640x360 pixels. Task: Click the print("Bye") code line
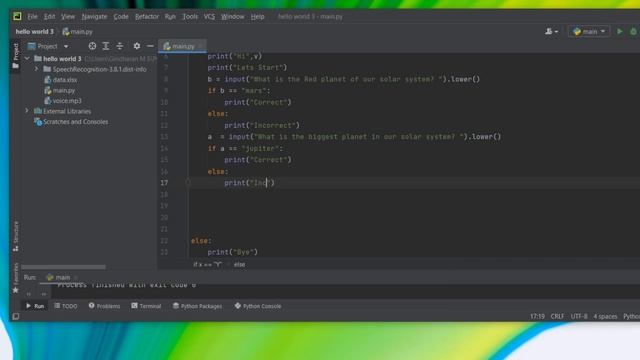click(233, 252)
